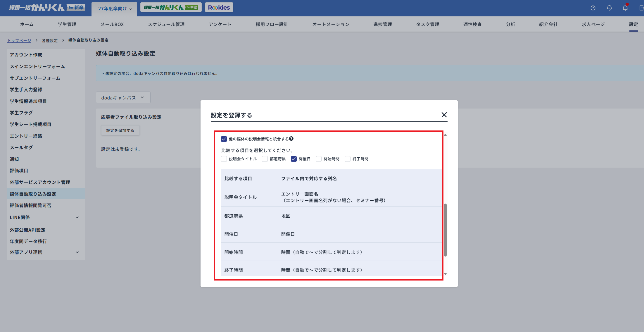This screenshot has width=644, height=332.
Task: Click help tooltip icon beside 他の媒体の説明会情報と統合する
Action: 291,139
